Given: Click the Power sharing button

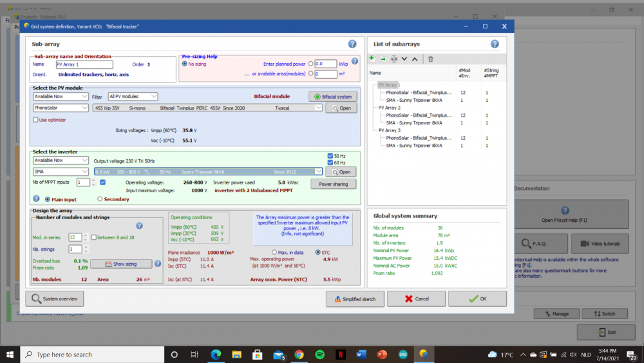Looking at the screenshot, I should [333, 184].
